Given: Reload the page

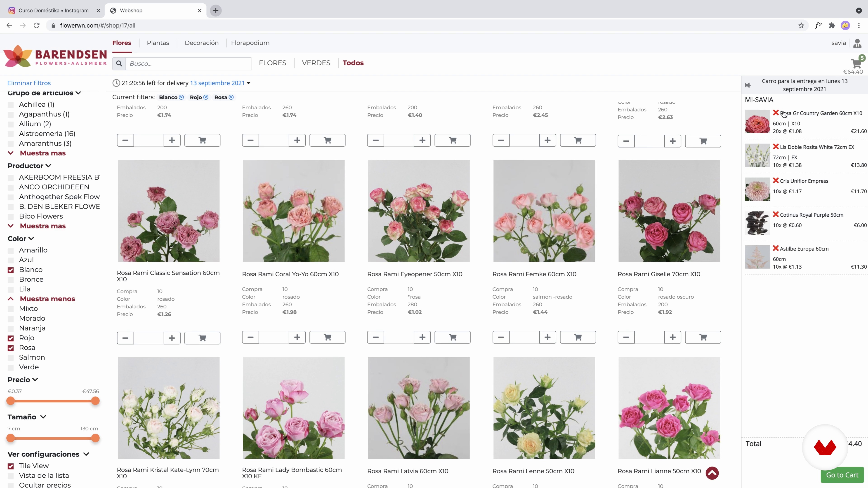Looking at the screenshot, I should pyautogui.click(x=37, y=26).
